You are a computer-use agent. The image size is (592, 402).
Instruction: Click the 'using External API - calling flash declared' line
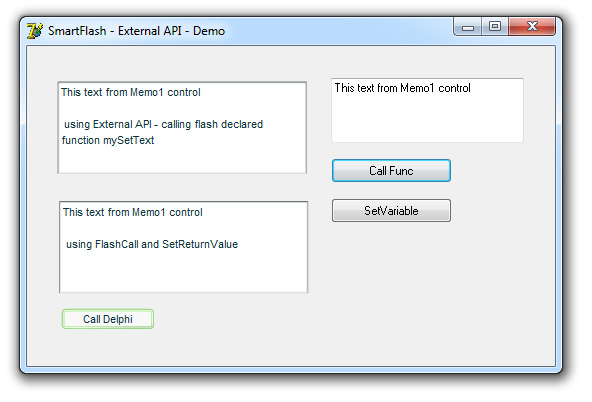pos(163,124)
